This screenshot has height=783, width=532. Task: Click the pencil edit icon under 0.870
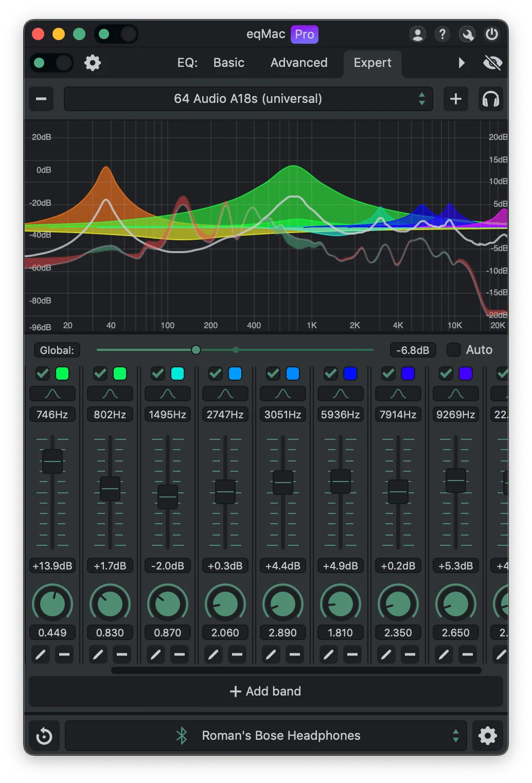tap(155, 654)
